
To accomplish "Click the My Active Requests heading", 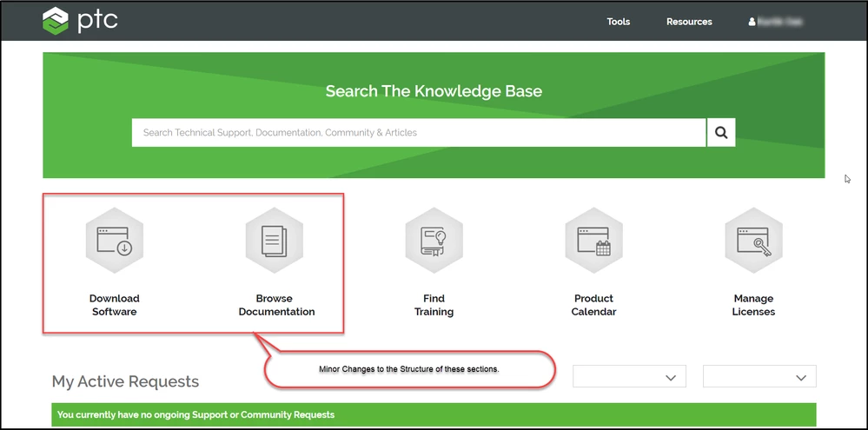I will pos(125,381).
